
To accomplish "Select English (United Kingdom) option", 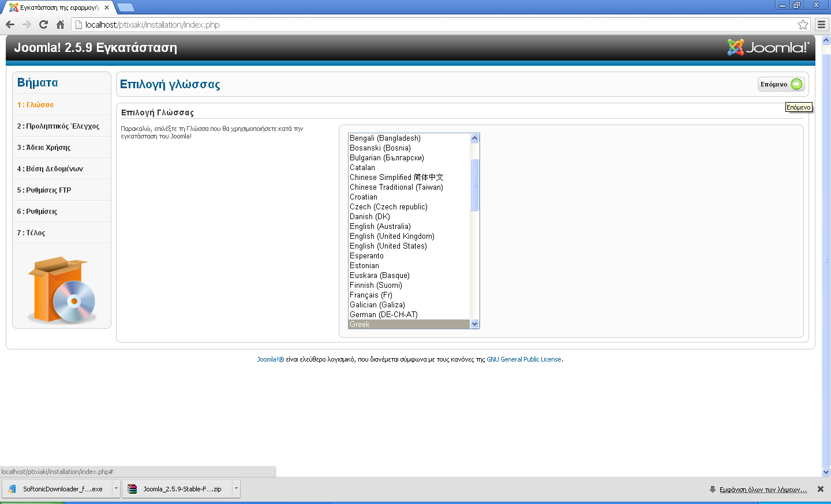I will tap(409, 236).
